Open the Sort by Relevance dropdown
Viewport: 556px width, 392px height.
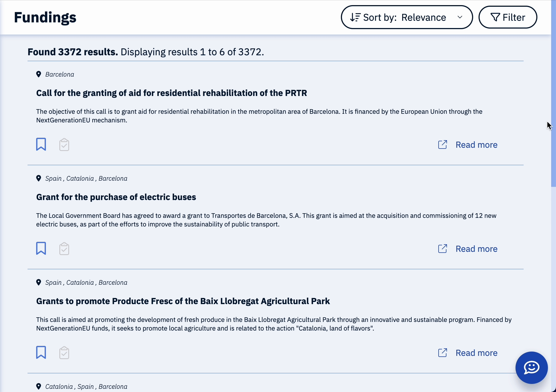[x=407, y=17]
